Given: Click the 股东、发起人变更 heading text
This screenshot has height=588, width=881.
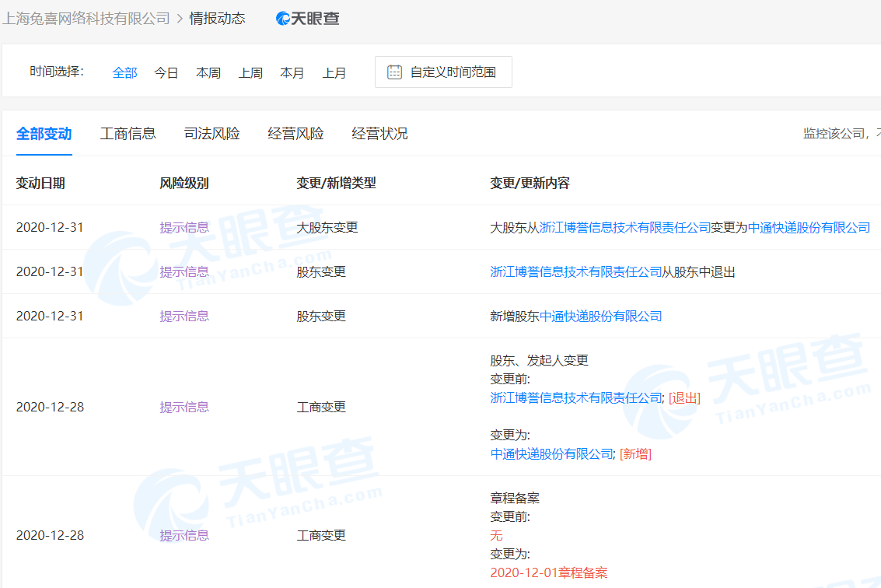Looking at the screenshot, I should pyautogui.click(x=540, y=360).
